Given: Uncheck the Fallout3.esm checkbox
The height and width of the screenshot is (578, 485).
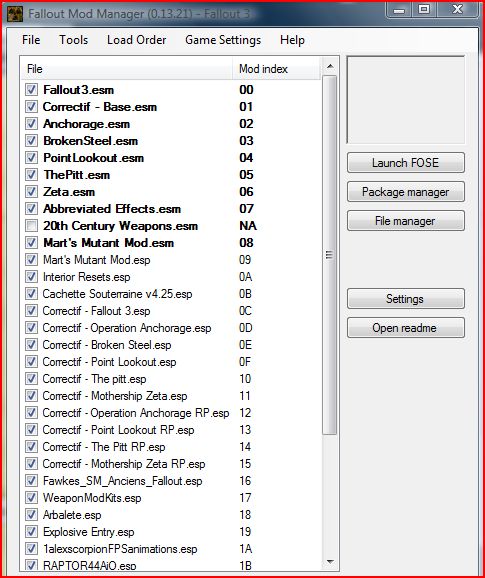Looking at the screenshot, I should [31, 90].
